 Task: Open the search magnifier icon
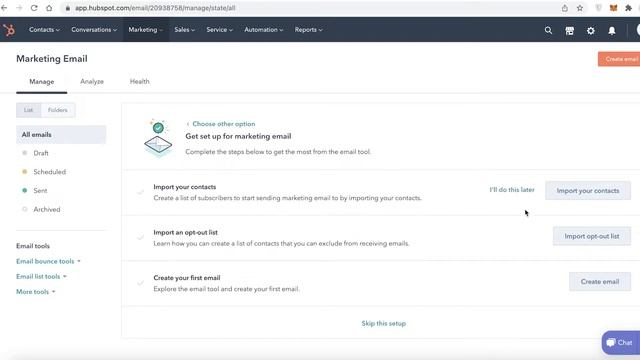[x=548, y=30]
